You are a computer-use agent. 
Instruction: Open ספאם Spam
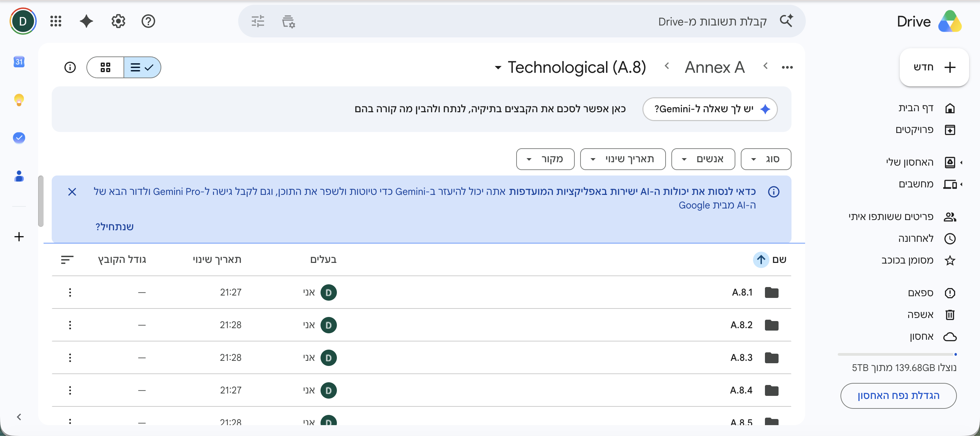point(931,293)
